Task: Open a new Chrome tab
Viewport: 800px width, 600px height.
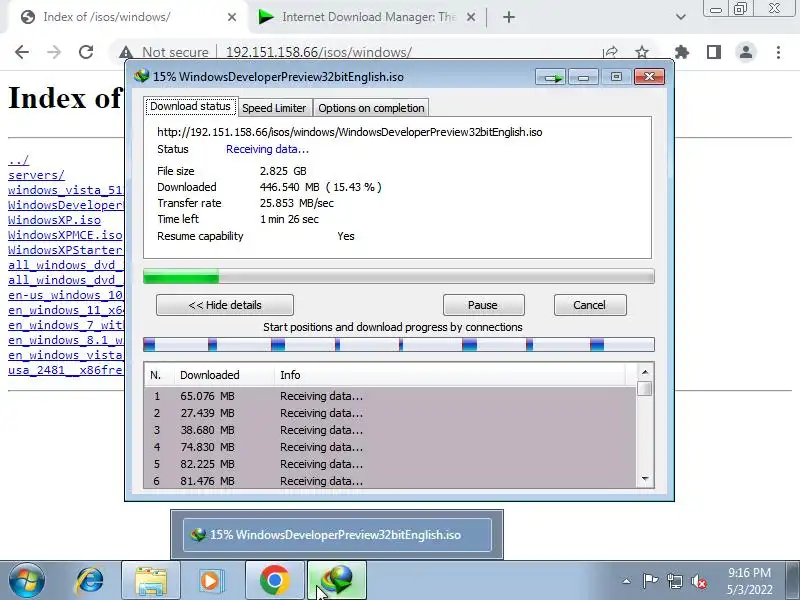Action: coord(509,17)
